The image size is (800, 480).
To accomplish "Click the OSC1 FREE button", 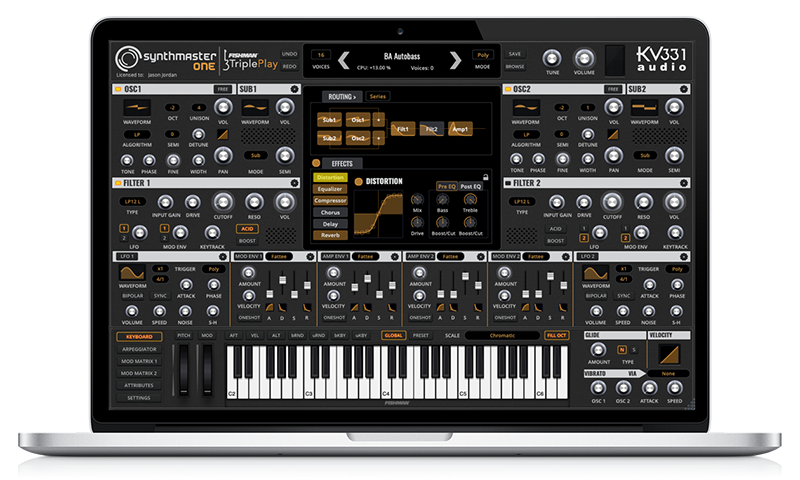I will (223, 89).
